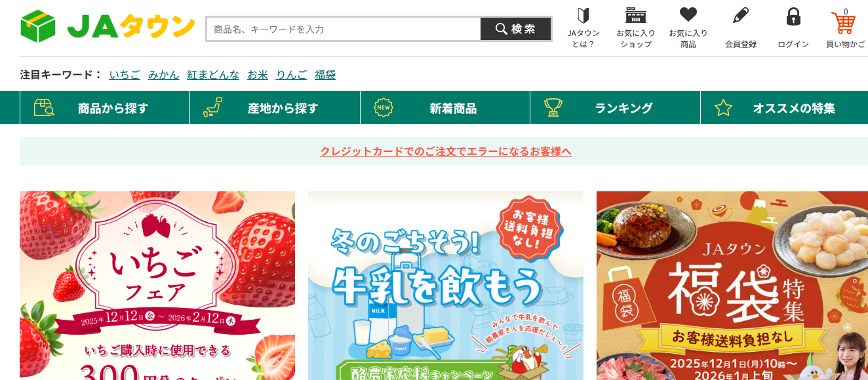
Task: Open the 新着商品 navigation item
Action: [445, 108]
